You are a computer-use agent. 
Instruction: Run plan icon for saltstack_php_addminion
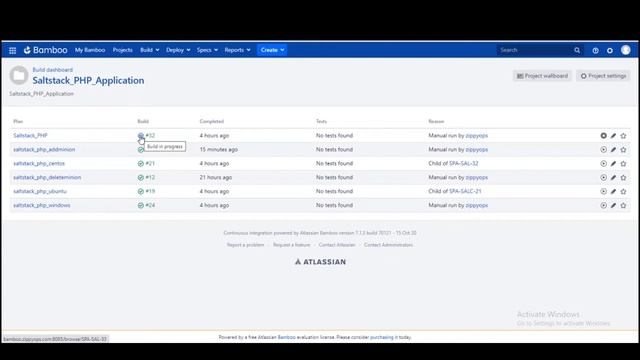point(603,150)
